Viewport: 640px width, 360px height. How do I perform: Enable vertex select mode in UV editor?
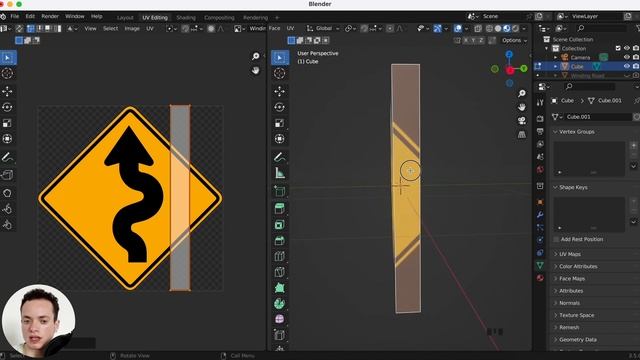pos(31,29)
